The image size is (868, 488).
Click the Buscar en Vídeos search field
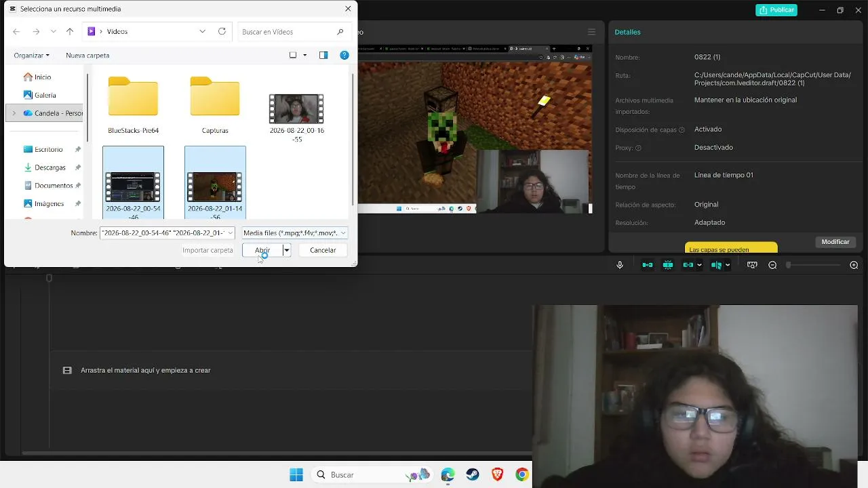(293, 32)
